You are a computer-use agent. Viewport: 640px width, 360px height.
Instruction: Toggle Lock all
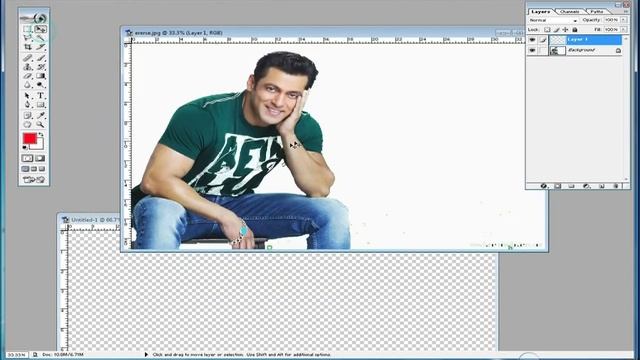pyautogui.click(x=575, y=29)
